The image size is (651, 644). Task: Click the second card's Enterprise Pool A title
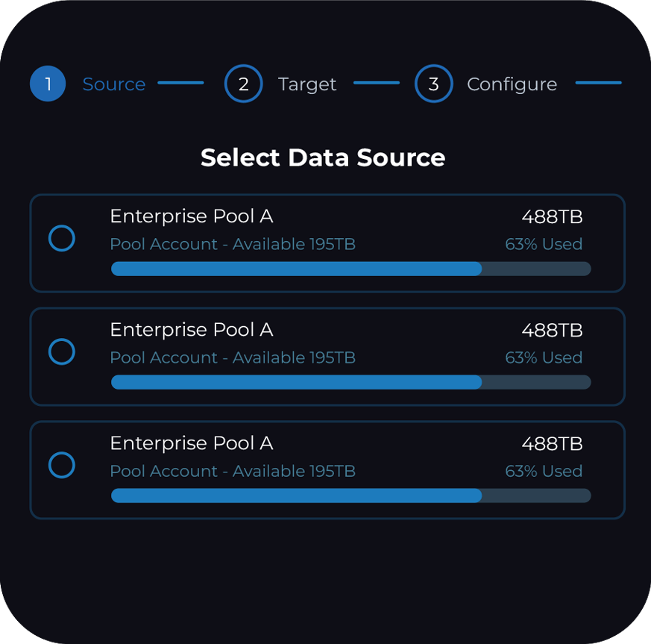pos(191,330)
